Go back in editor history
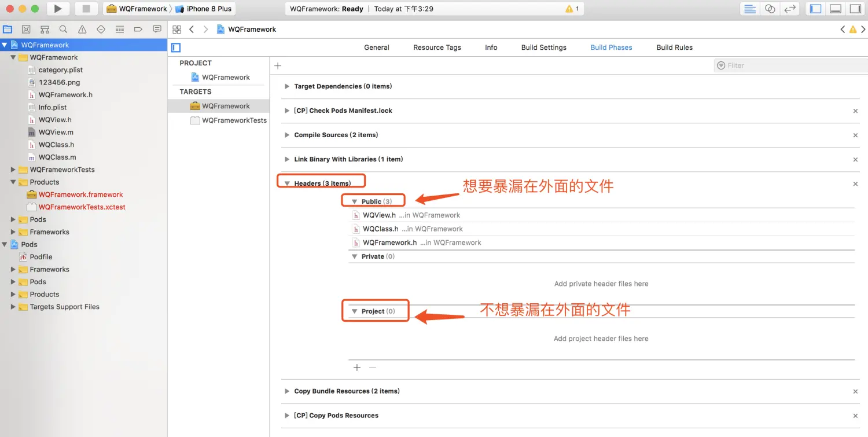 [192, 30]
